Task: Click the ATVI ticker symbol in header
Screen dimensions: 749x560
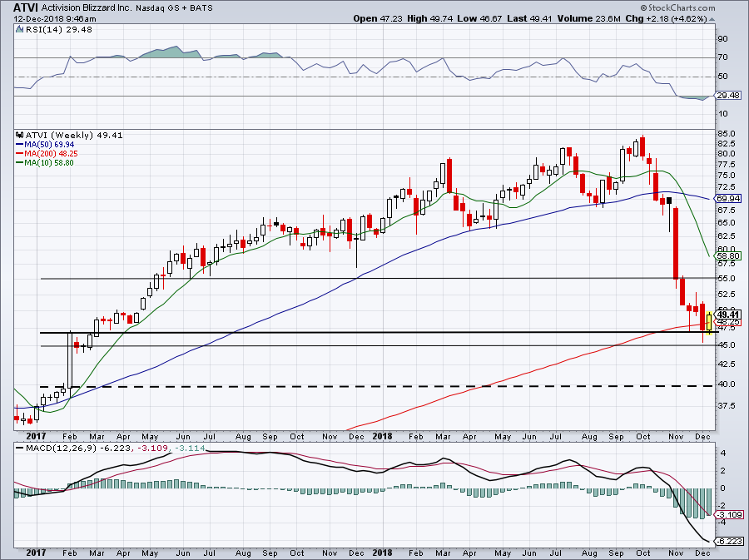Action: pyautogui.click(x=25, y=7)
